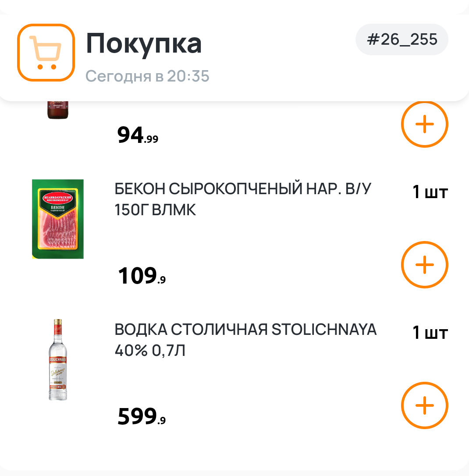Image resolution: width=469 pixels, height=476 pixels.
Task: Tap the Покупка header title
Action: (x=144, y=43)
